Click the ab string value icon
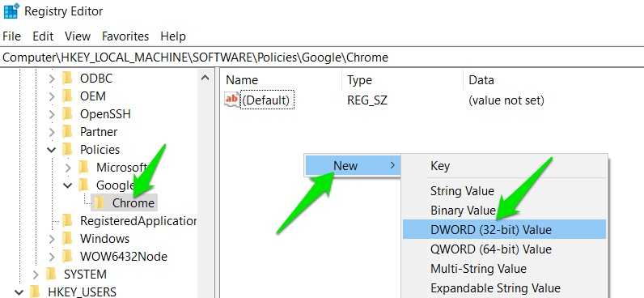This screenshot has height=298, width=644. click(x=231, y=100)
